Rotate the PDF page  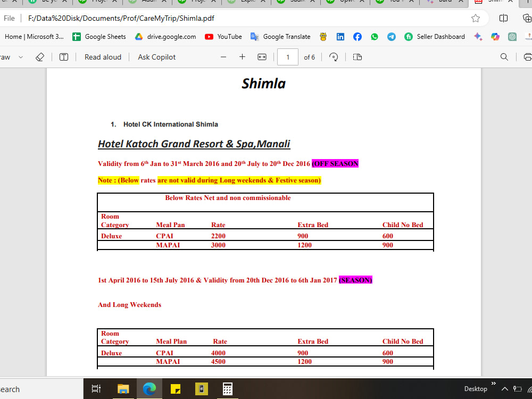334,57
